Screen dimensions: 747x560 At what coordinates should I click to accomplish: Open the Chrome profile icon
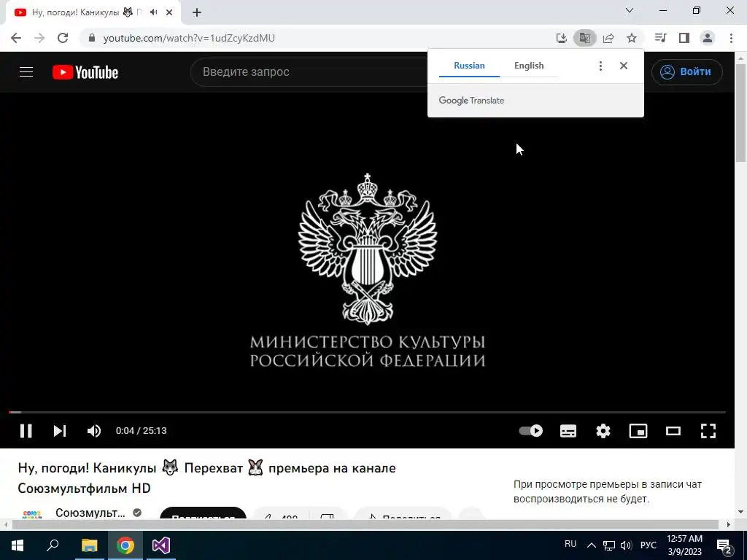[708, 38]
